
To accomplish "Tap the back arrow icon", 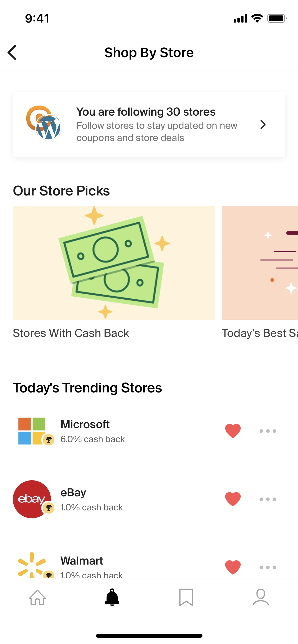I will pos(12,53).
